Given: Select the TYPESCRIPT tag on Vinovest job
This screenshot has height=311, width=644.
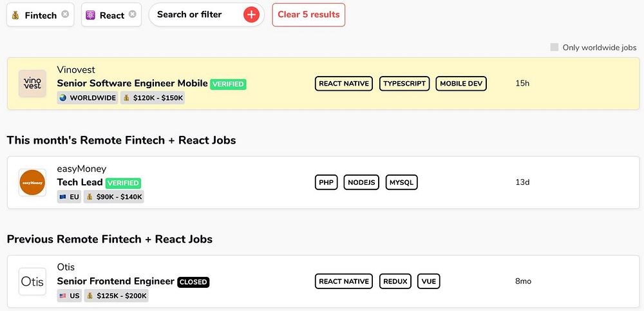Looking at the screenshot, I should [x=404, y=83].
